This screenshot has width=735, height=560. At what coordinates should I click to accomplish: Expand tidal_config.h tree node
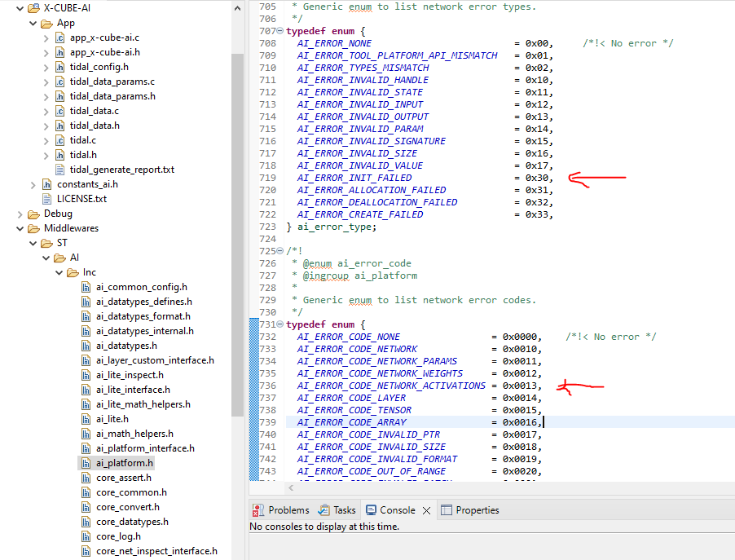click(46, 67)
